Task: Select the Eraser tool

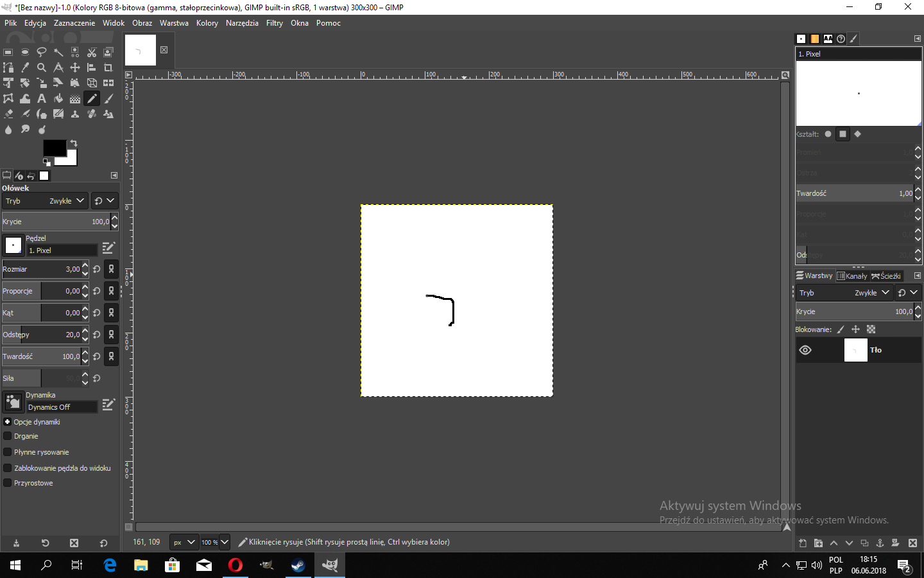Action: point(8,114)
